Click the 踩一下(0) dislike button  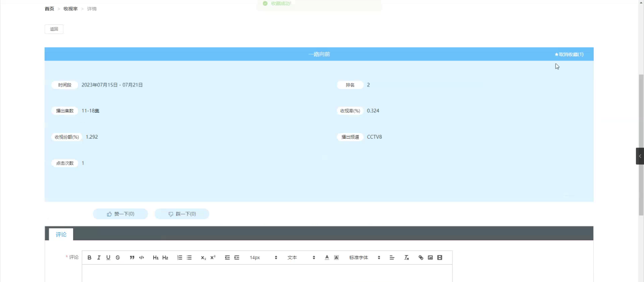[x=182, y=214]
